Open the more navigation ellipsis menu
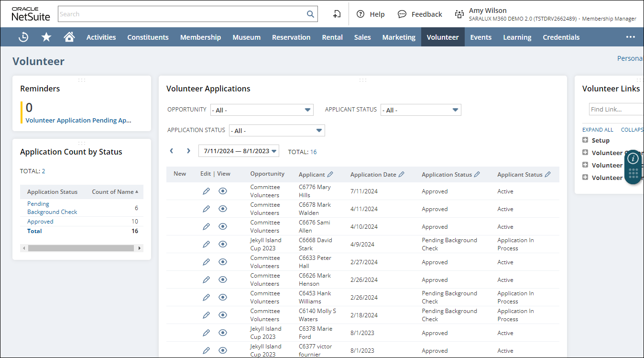Screen dimensions: 644x358 pos(631,37)
